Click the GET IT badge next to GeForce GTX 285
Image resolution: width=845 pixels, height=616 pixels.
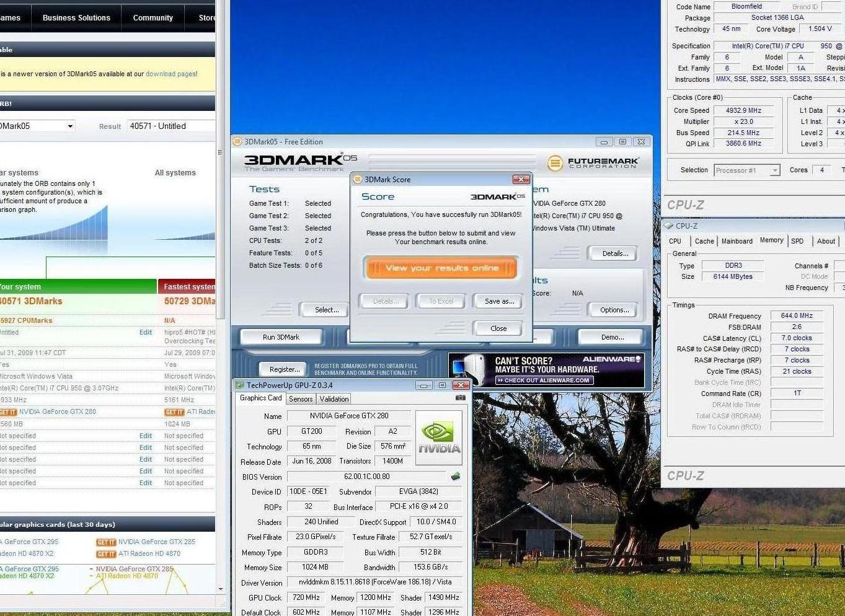click(106, 542)
